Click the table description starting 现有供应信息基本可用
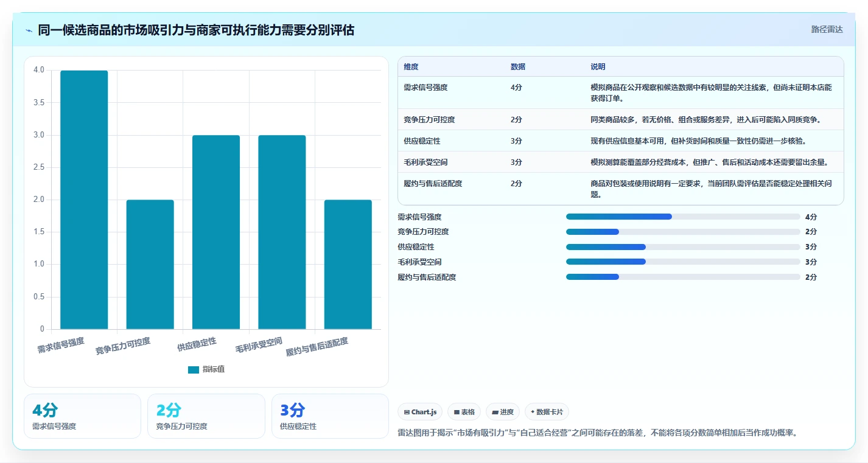The image size is (868, 463). pos(698,141)
